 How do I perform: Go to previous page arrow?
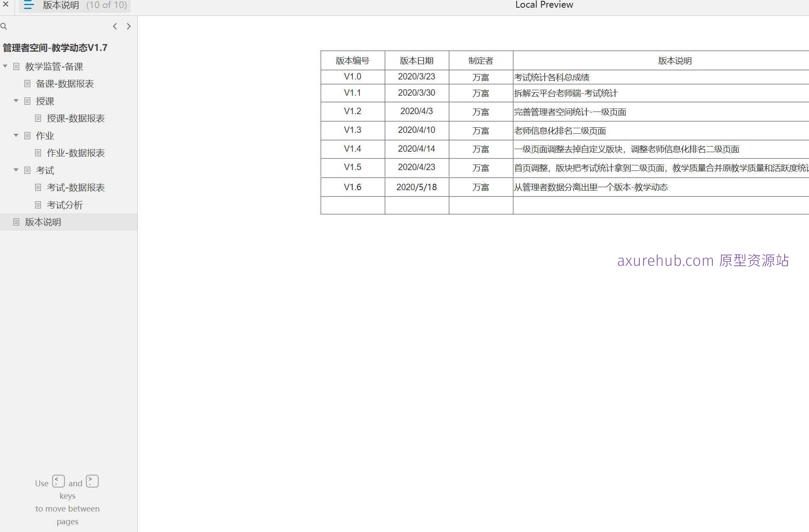pos(115,26)
